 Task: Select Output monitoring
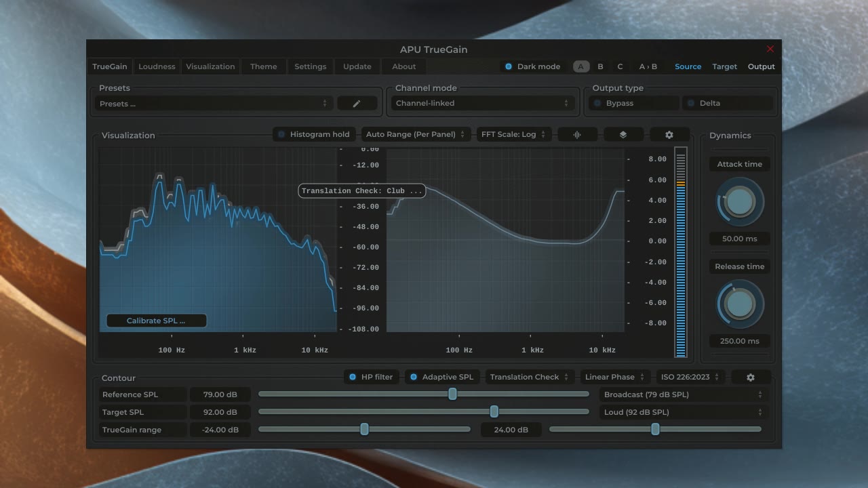point(762,66)
